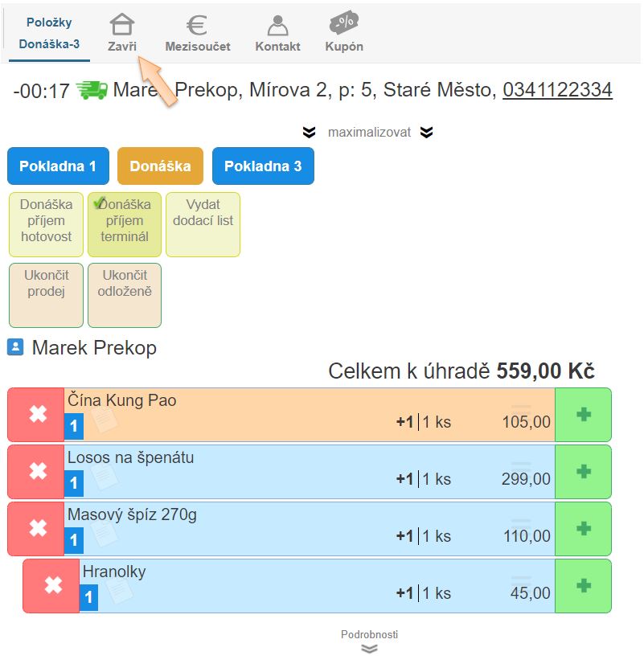The width and height of the screenshot is (644, 672).
Task: Click green plus for Masový špíz 270g
Action: coord(583,529)
